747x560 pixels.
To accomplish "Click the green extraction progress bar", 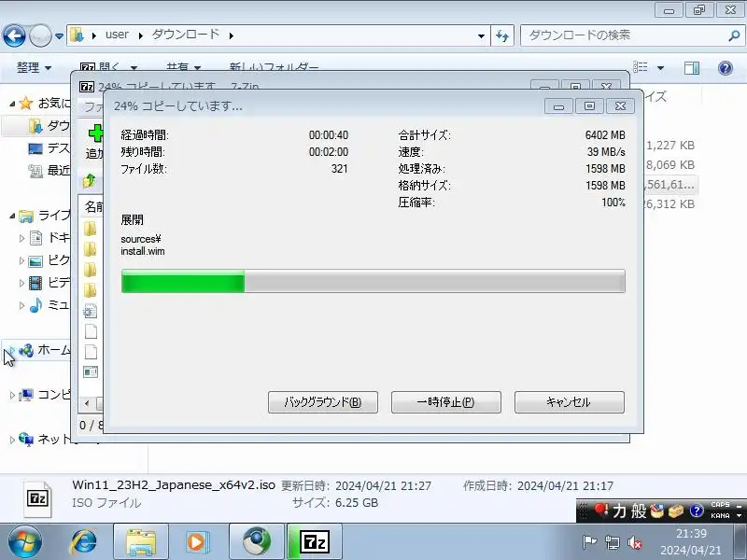I will point(373,281).
